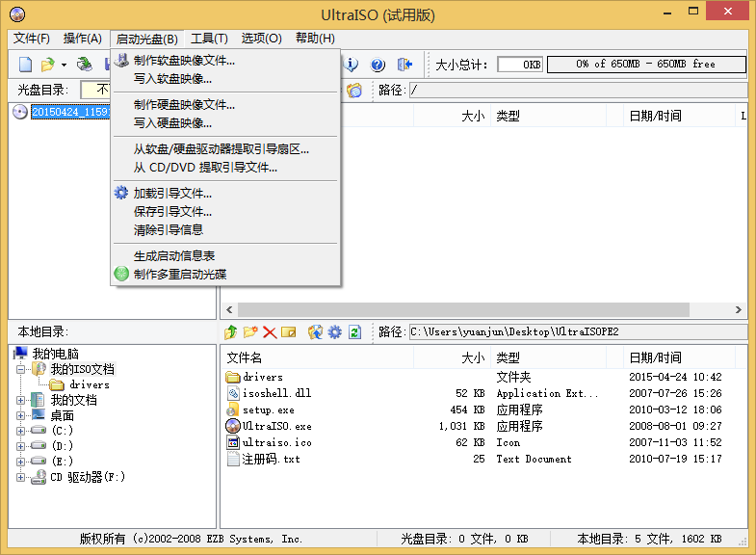The image size is (756, 555).
Task: Click the ultraiso.ico file icon
Action: point(233,442)
